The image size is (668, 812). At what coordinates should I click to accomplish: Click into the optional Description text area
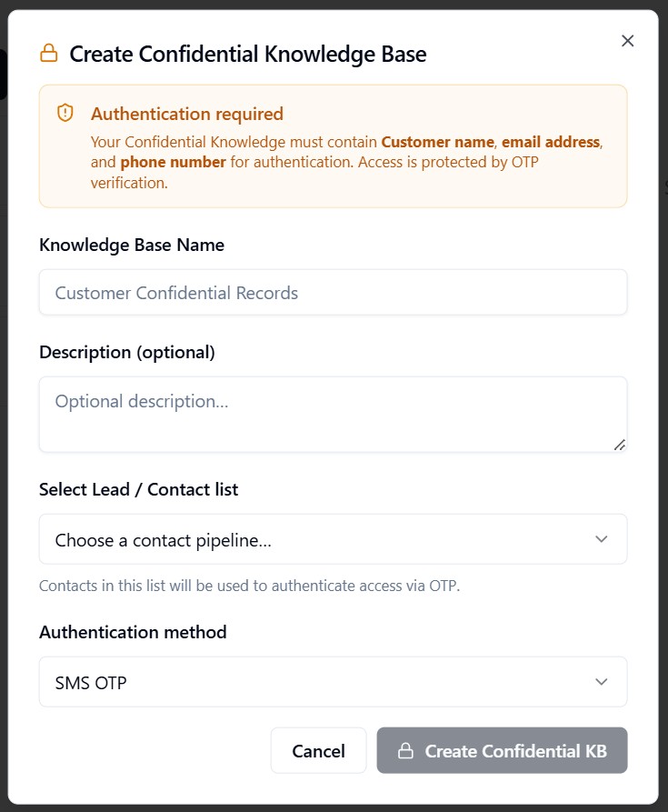pos(333,414)
